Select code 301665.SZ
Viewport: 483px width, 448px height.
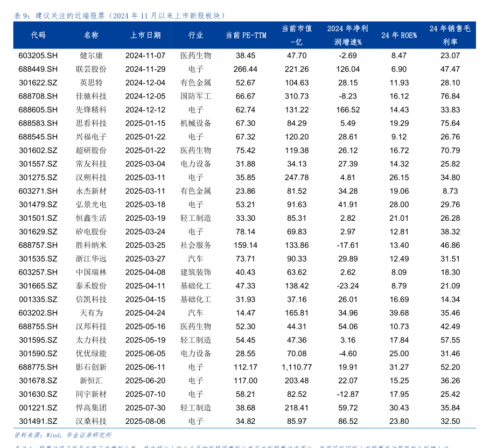tap(38, 286)
